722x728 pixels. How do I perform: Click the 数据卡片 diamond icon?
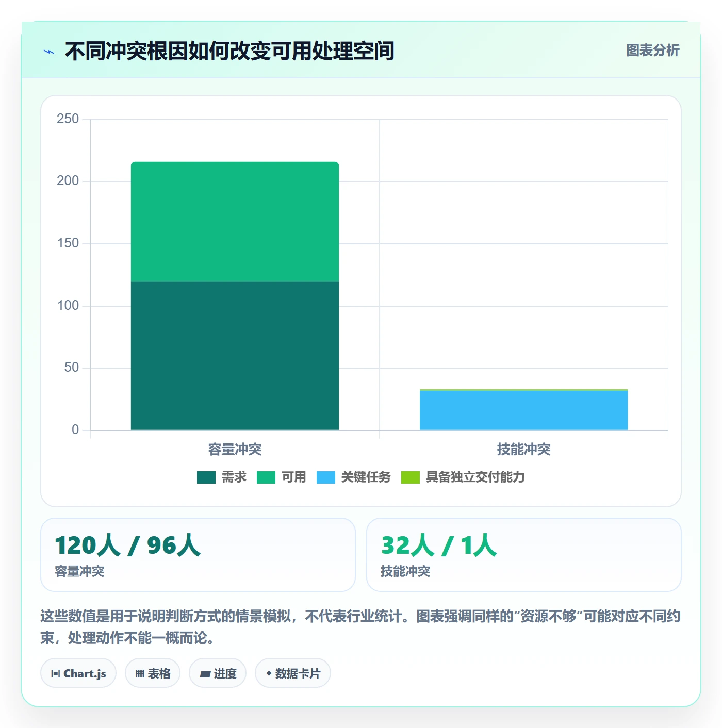269,673
